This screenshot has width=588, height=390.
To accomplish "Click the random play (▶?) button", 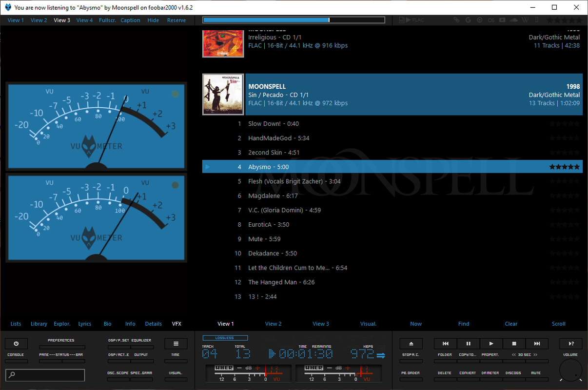I will point(571,344).
